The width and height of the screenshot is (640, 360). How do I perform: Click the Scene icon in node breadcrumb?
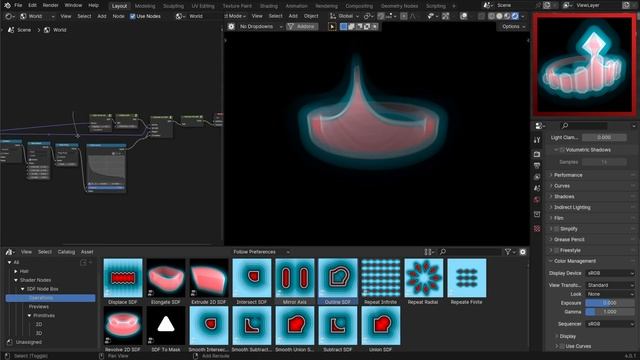11,30
